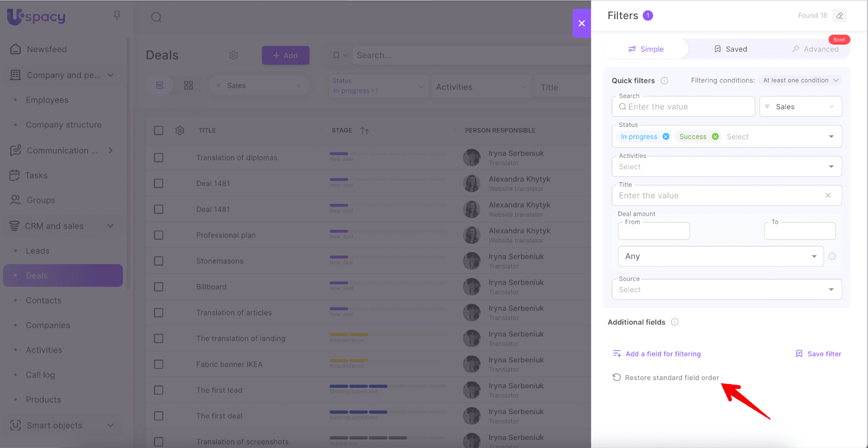Click the Deals settings gear icon
The image size is (868, 448).
234,55
